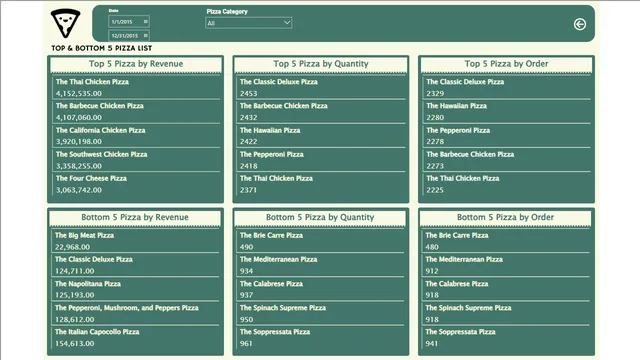
Task: Click revenue value 3,063,742.00
Action: [x=79, y=190]
